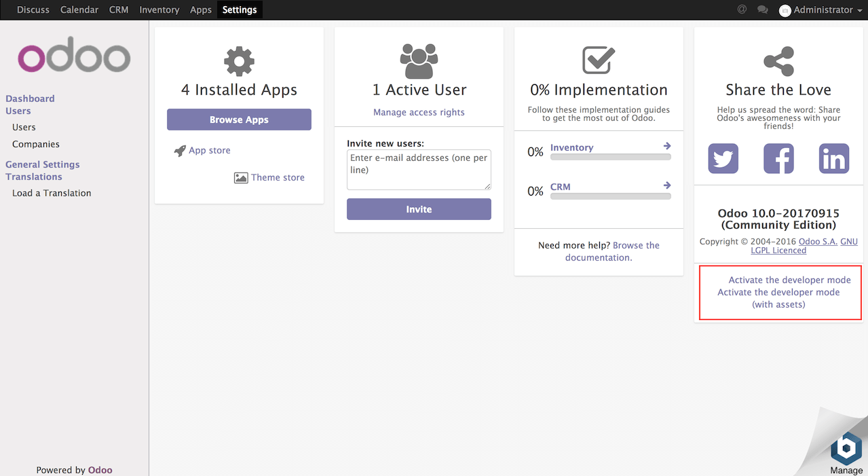The width and height of the screenshot is (868, 476).
Task: Click Manage access rights link
Action: tap(419, 112)
